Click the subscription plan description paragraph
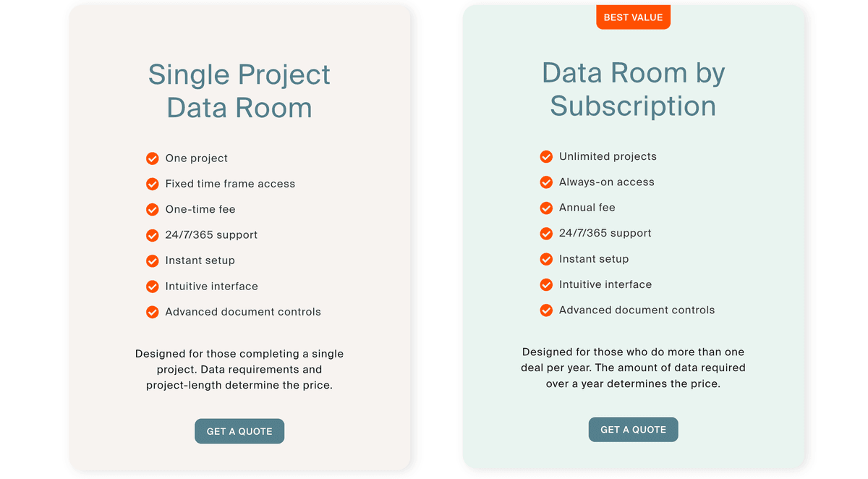This screenshot has width=868, height=479. [x=633, y=368]
